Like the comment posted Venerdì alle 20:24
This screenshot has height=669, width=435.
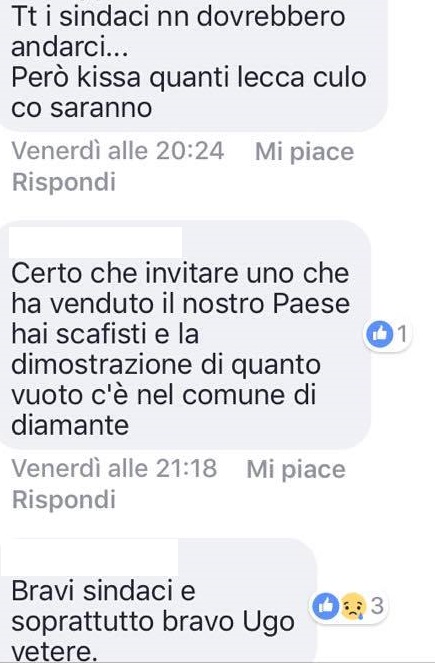pos(304,152)
